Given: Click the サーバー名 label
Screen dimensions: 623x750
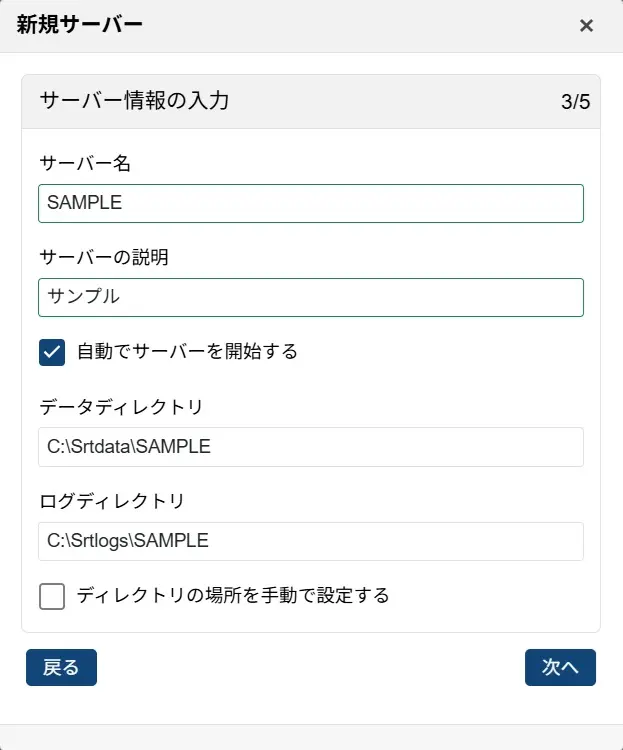Looking at the screenshot, I should 85,163.
